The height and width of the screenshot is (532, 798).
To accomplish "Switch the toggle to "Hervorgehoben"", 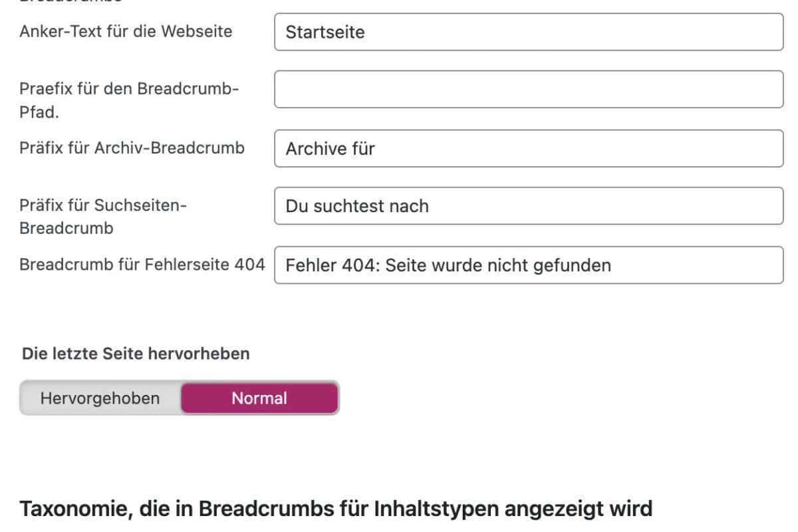I will pyautogui.click(x=100, y=398).
